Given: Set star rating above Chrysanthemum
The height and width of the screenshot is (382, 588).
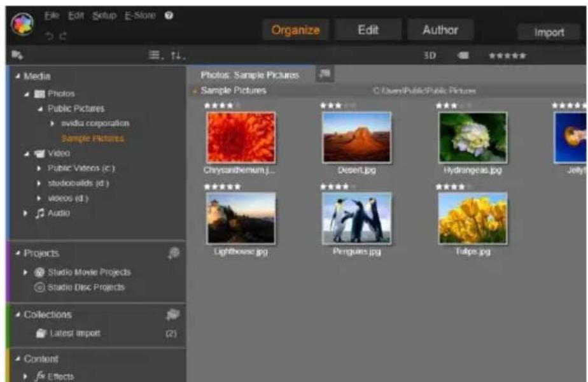Looking at the screenshot, I should click(222, 106).
